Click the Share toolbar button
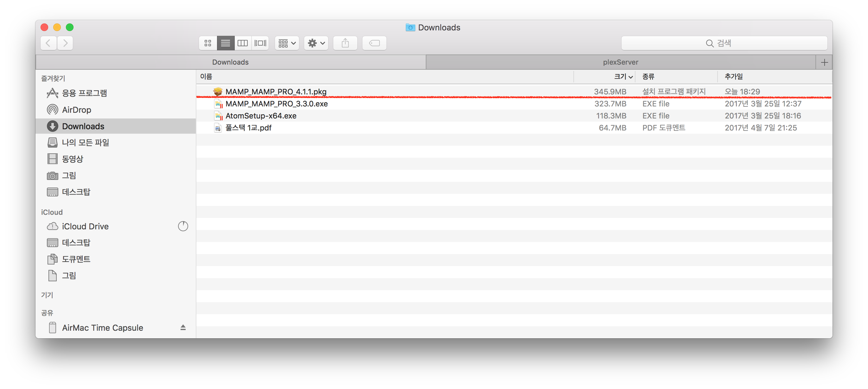The height and width of the screenshot is (389, 868). [345, 43]
